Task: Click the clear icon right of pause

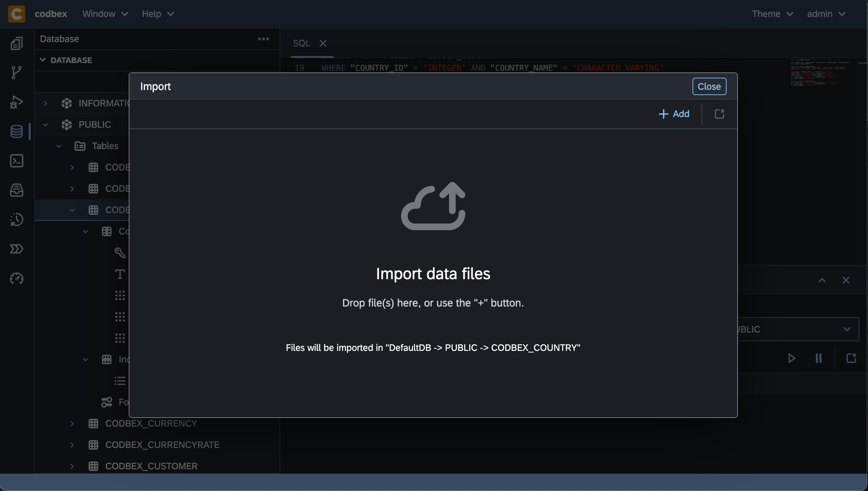Action: pos(851,358)
